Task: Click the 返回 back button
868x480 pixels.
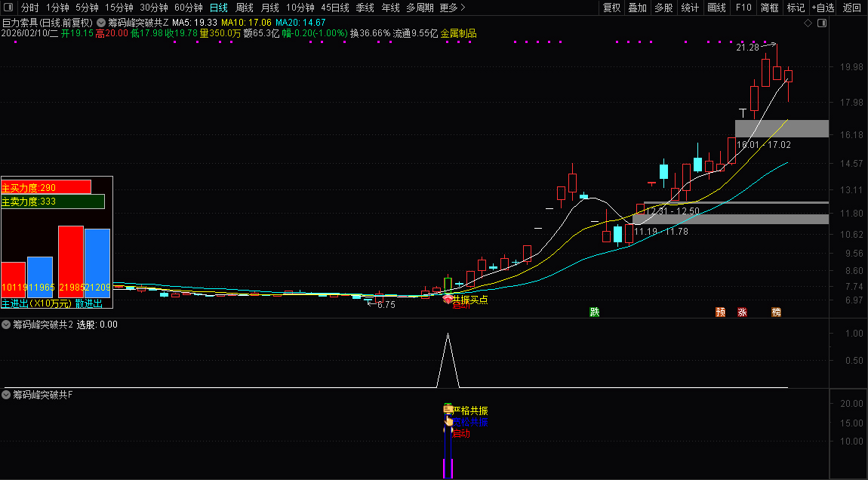Action: tap(851, 8)
